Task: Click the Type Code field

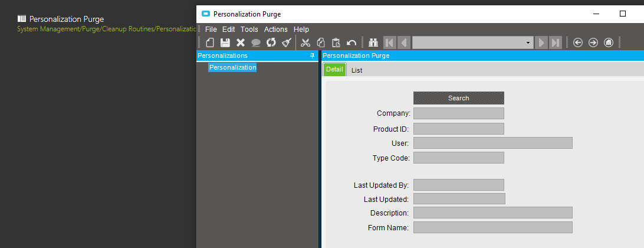Action: pyautogui.click(x=458, y=158)
